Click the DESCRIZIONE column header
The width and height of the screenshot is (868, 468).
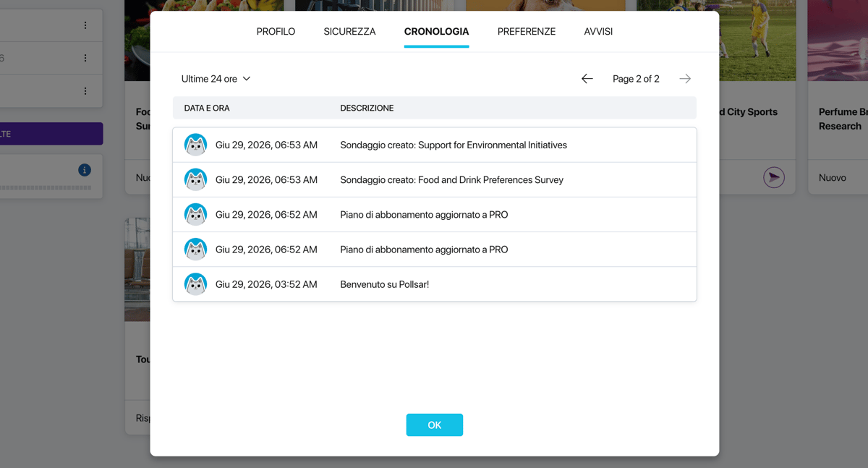point(367,108)
